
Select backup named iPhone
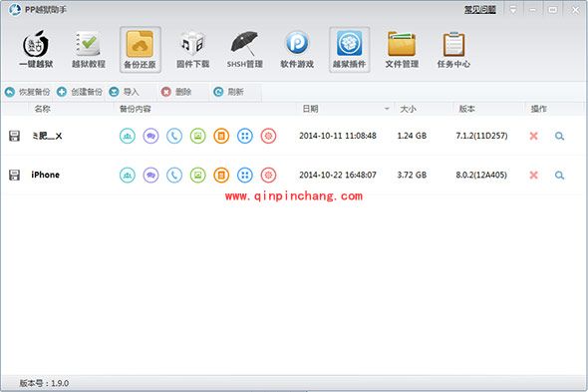point(46,175)
